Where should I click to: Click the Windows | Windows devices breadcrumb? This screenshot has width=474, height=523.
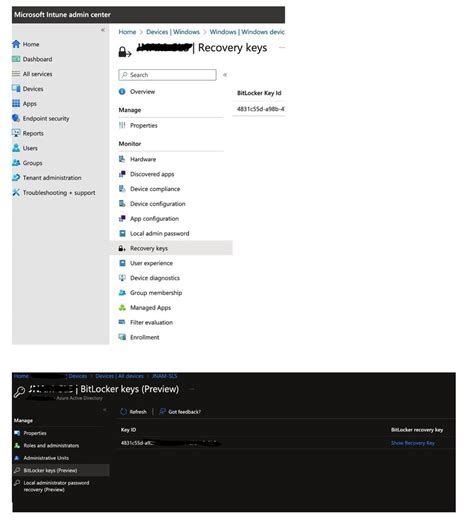[247, 32]
